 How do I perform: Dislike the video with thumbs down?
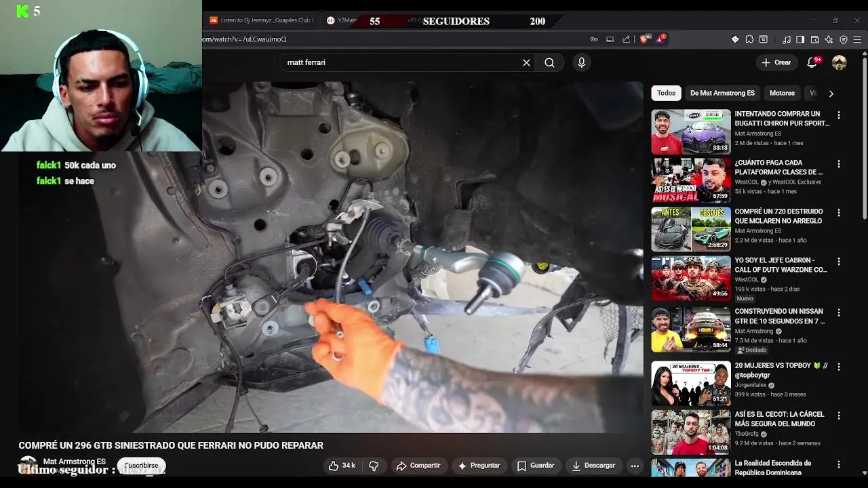374,466
